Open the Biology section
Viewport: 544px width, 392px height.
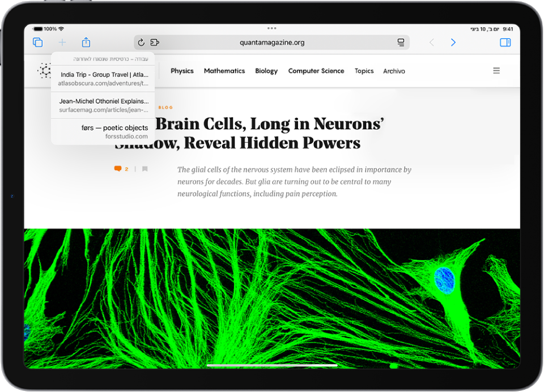266,71
